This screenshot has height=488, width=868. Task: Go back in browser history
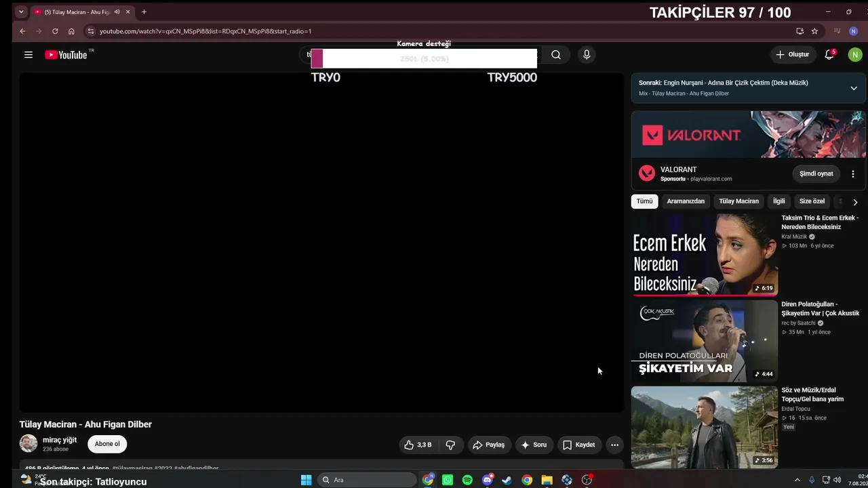22,31
